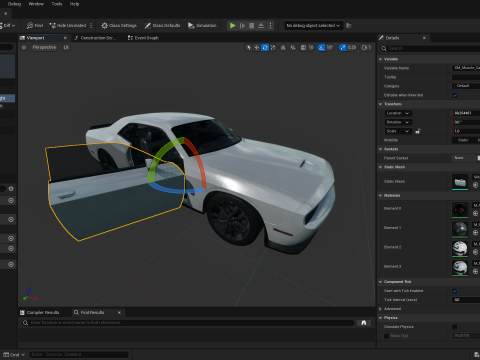480x360 pixels.
Task: Click the Stop button in the toolbar
Action: 252,25
